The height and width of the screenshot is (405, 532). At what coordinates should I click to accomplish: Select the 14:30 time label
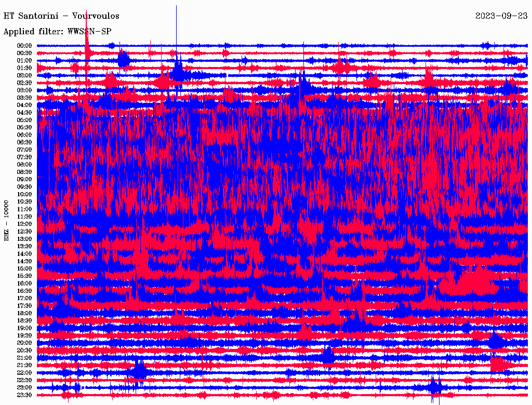(x=24, y=261)
